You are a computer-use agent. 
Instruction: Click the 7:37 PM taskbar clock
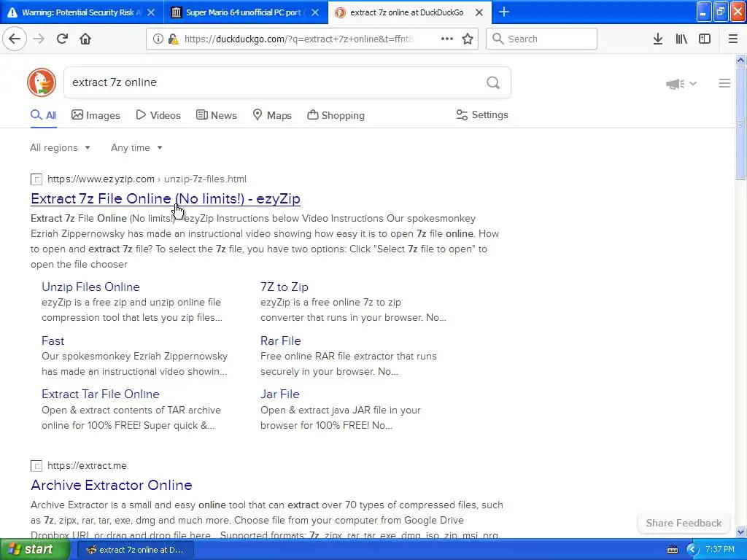(x=720, y=550)
